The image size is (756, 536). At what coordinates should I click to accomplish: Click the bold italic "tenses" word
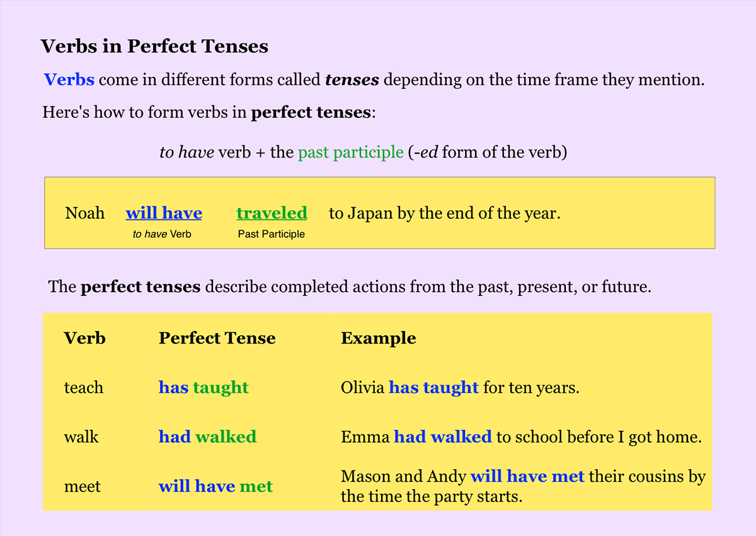[352, 80]
